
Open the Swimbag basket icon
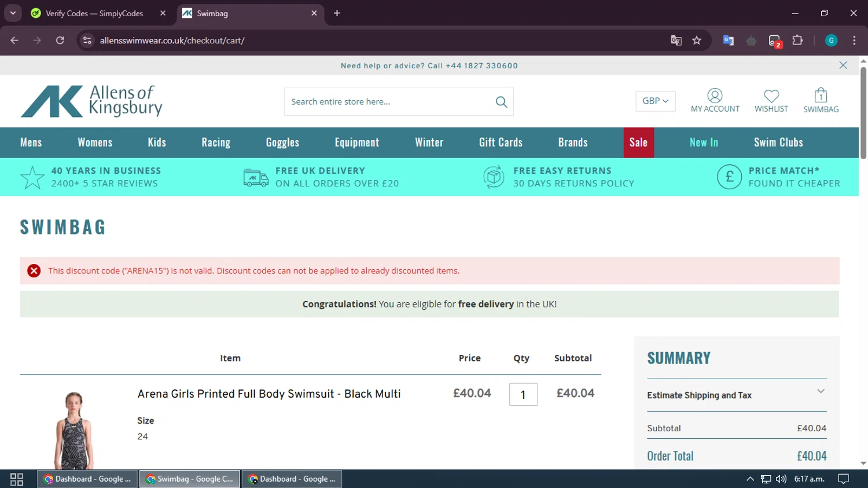click(x=821, y=95)
